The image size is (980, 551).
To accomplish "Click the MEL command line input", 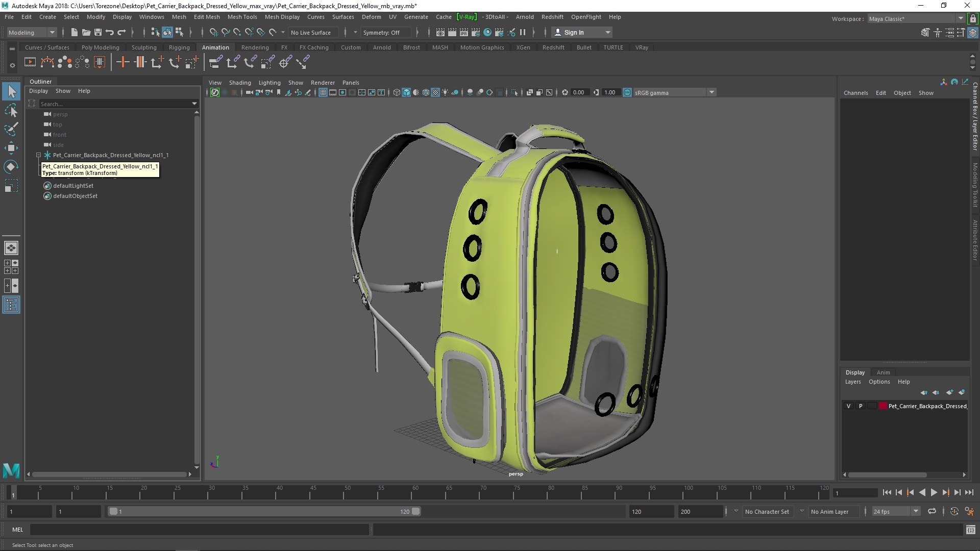I will click(199, 530).
